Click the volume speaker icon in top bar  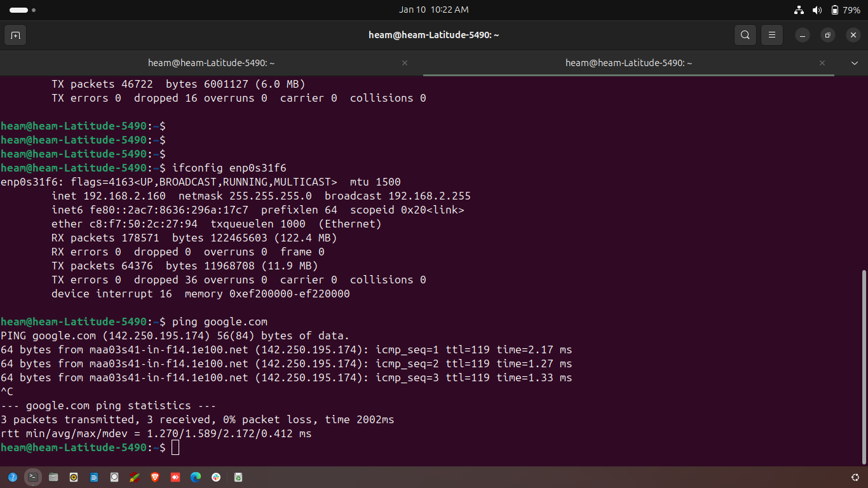pos(817,10)
